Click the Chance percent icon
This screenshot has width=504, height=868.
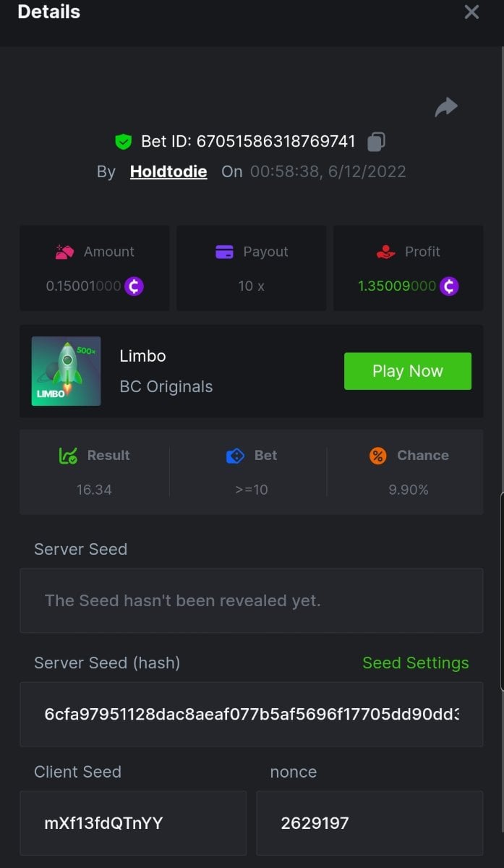377,456
